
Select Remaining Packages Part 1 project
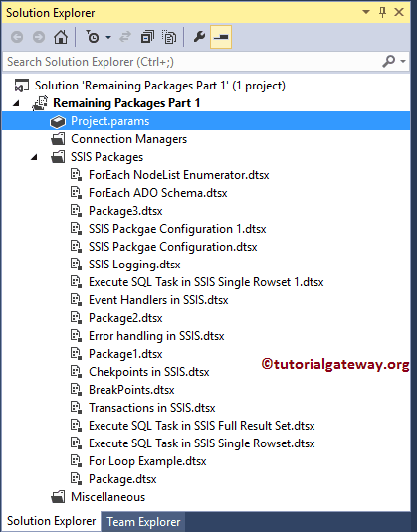tap(126, 103)
